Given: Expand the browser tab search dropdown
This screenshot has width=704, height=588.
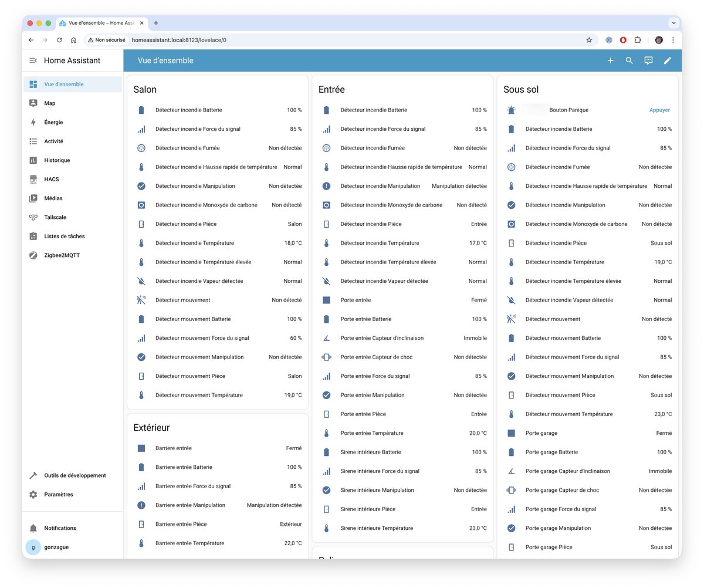Looking at the screenshot, I should pyautogui.click(x=673, y=23).
